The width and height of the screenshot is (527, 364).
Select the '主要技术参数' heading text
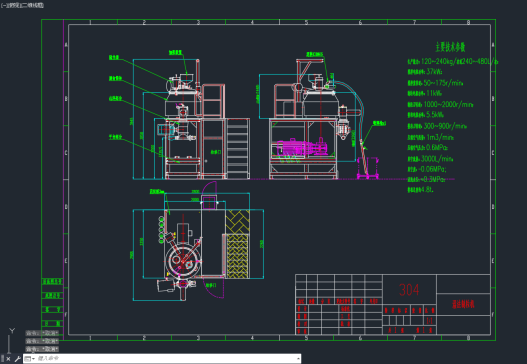click(x=450, y=47)
